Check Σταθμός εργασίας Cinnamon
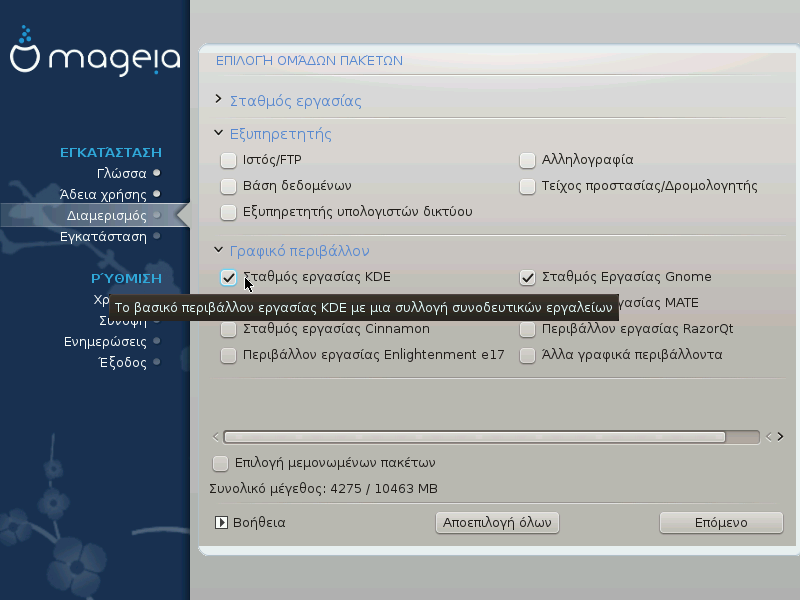The image size is (800, 600). coord(228,330)
